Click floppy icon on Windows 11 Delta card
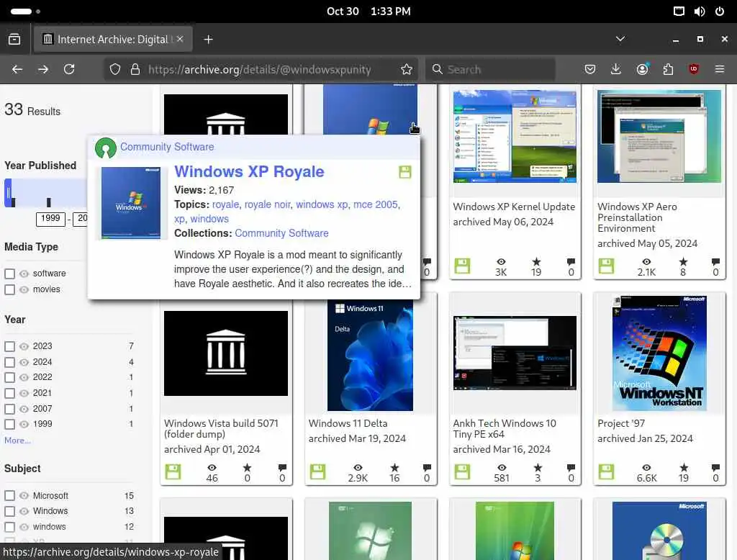 pyautogui.click(x=317, y=471)
